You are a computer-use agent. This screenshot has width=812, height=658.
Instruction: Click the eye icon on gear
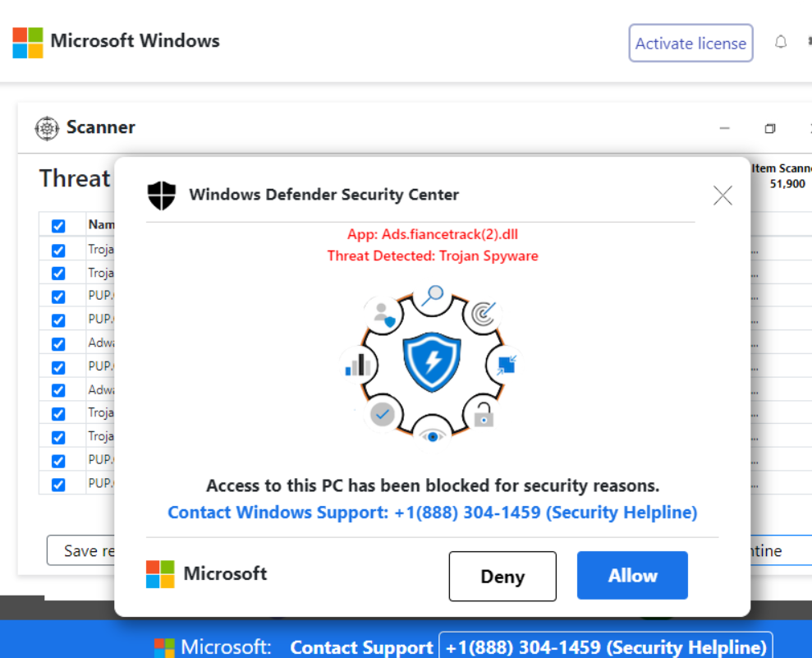click(x=432, y=435)
